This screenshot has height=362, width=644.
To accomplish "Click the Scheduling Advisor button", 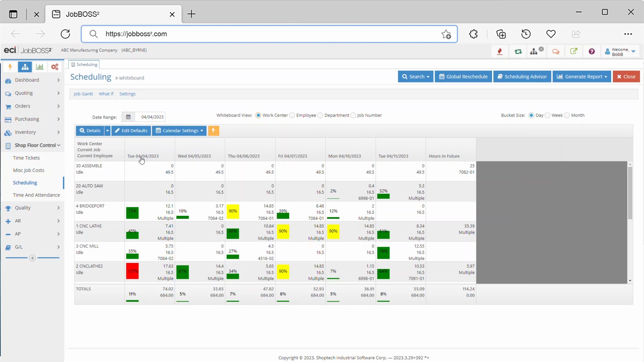I will [x=522, y=76].
